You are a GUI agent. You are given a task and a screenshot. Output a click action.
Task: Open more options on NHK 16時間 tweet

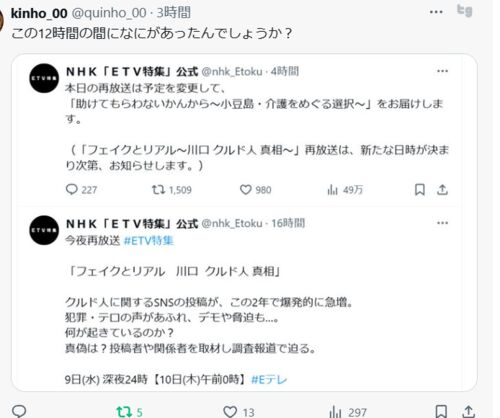point(442,223)
